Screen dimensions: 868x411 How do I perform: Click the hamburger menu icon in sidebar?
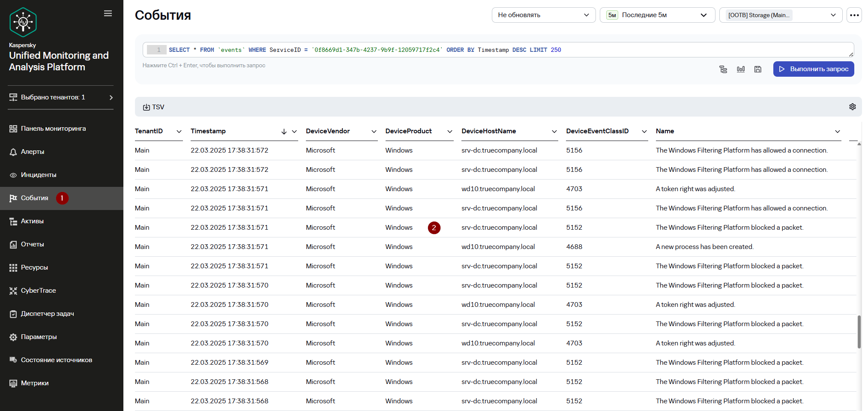(108, 14)
